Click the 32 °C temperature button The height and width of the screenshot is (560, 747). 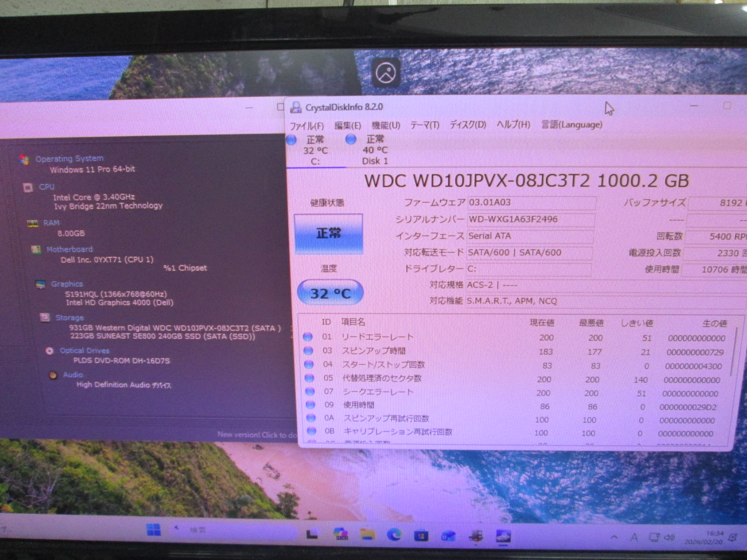330,293
